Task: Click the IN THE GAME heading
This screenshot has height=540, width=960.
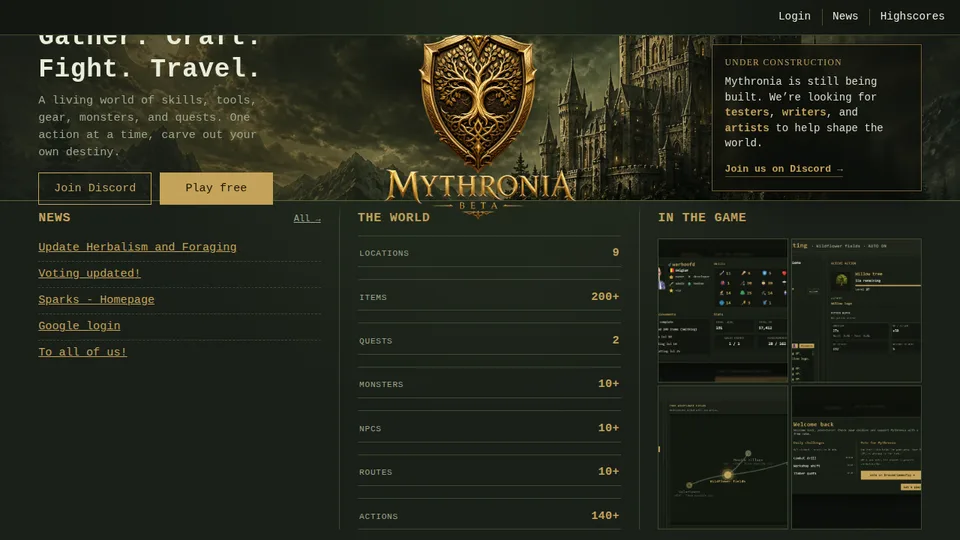Action: click(702, 218)
